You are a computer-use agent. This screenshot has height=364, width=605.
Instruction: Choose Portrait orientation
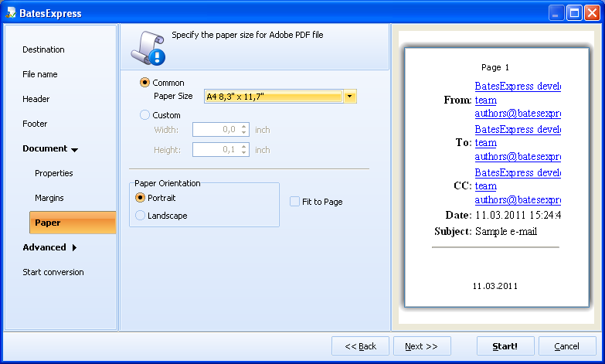140,198
